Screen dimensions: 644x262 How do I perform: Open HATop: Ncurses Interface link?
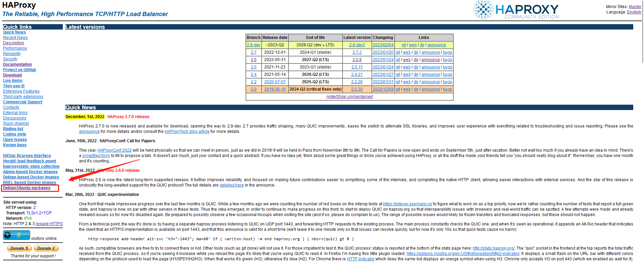27,156
